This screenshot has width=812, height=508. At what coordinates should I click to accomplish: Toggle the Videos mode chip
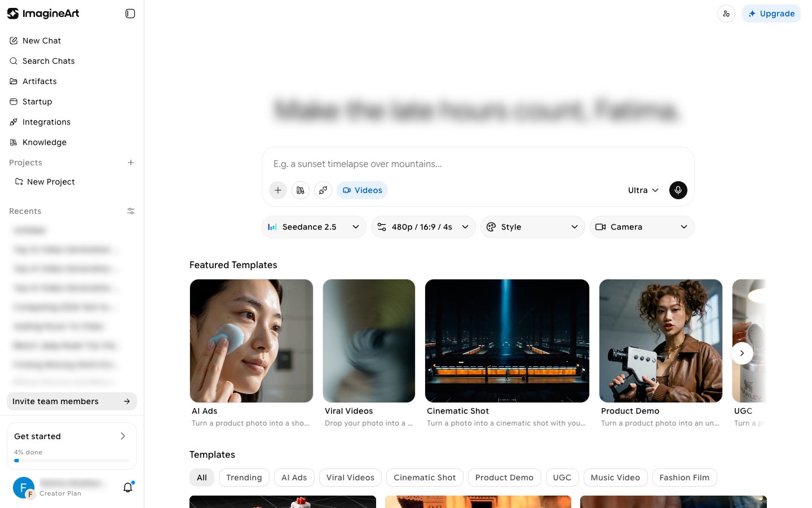(x=363, y=190)
